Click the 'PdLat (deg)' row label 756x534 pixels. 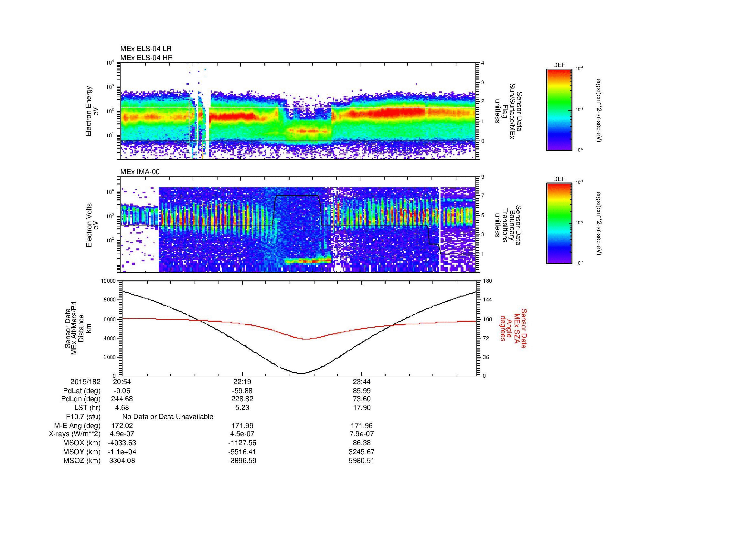[x=82, y=391]
